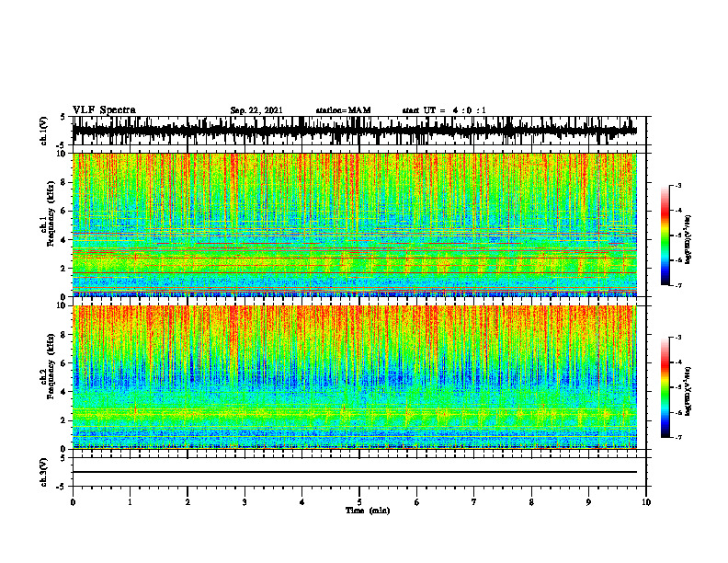Image resolution: width=728 pixels, height=563 pixels.
Task: Click time axis tick label "3"
Action: point(245,502)
